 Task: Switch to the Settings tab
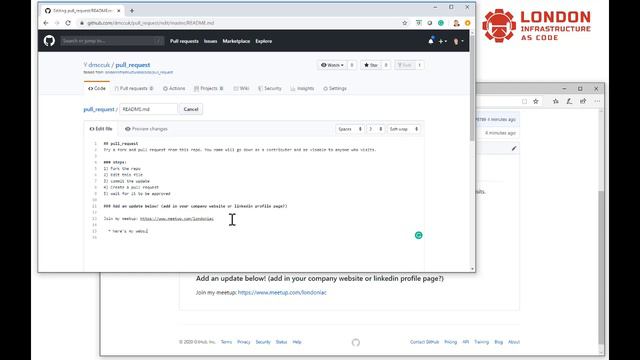click(x=335, y=88)
